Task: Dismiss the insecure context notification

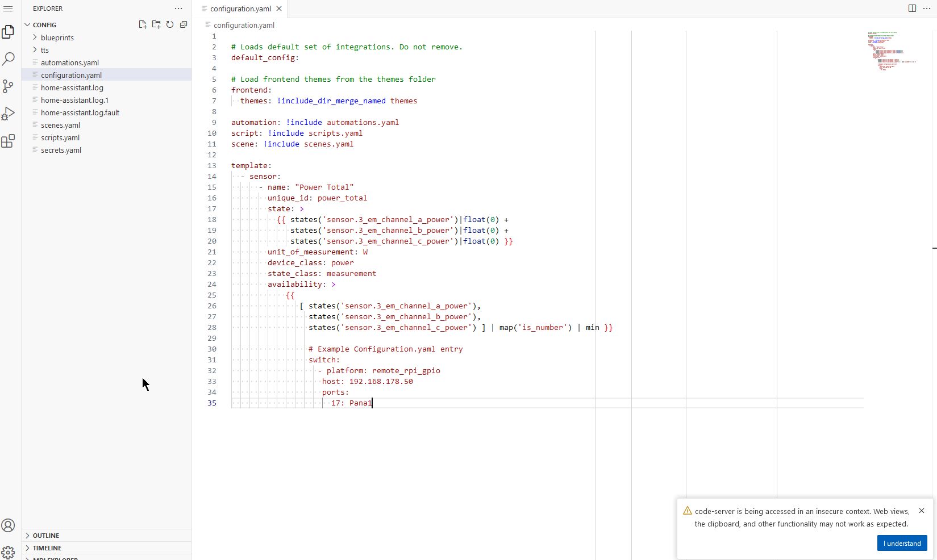Action: coord(921,511)
